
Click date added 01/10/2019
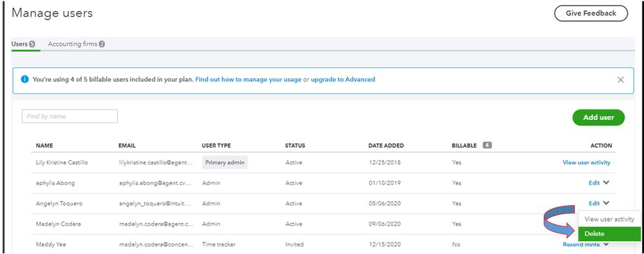coord(384,183)
